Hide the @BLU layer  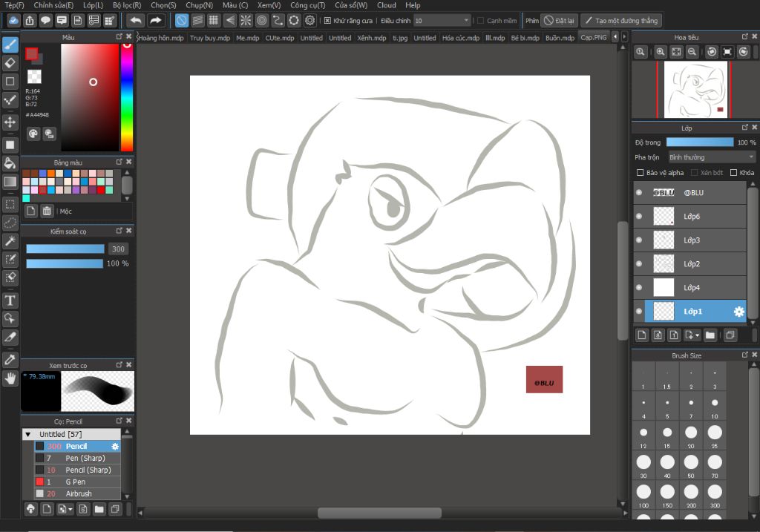coord(639,192)
